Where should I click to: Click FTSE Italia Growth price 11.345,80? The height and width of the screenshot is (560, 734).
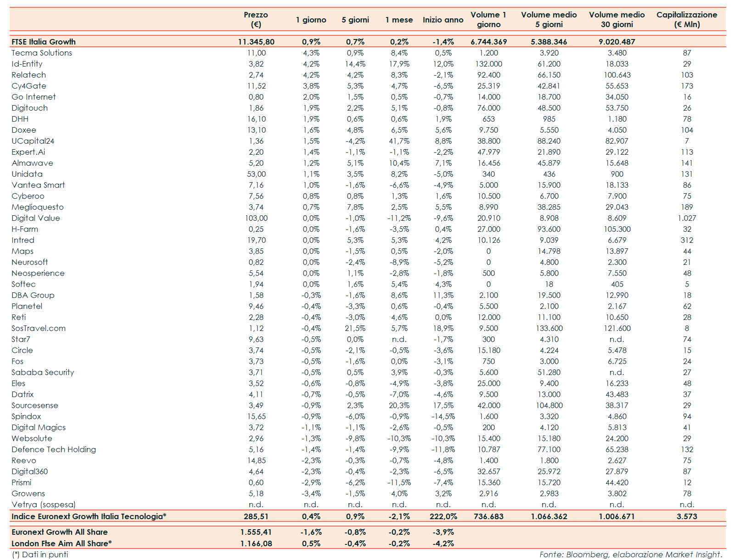(256, 42)
